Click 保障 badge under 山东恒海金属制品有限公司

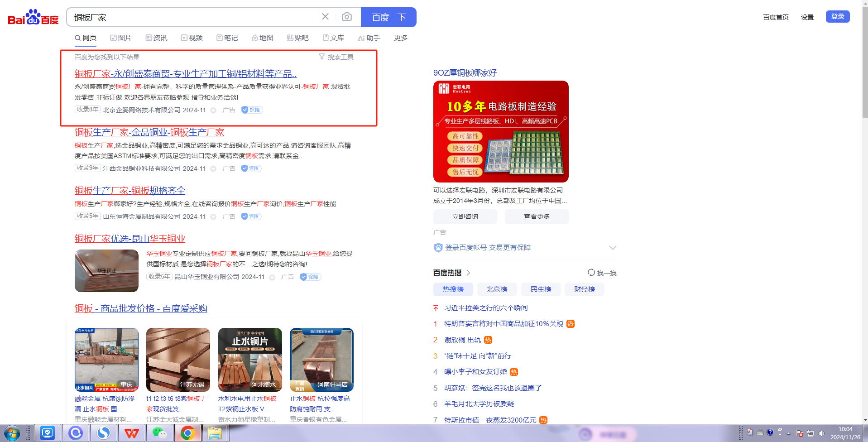[251, 216]
